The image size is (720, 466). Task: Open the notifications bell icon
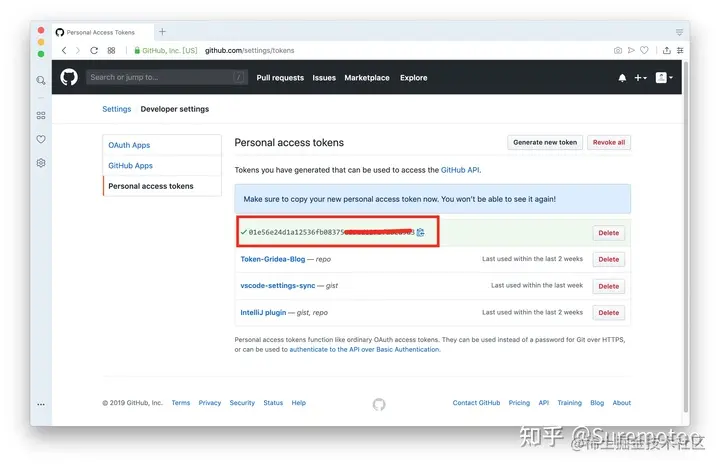click(622, 78)
